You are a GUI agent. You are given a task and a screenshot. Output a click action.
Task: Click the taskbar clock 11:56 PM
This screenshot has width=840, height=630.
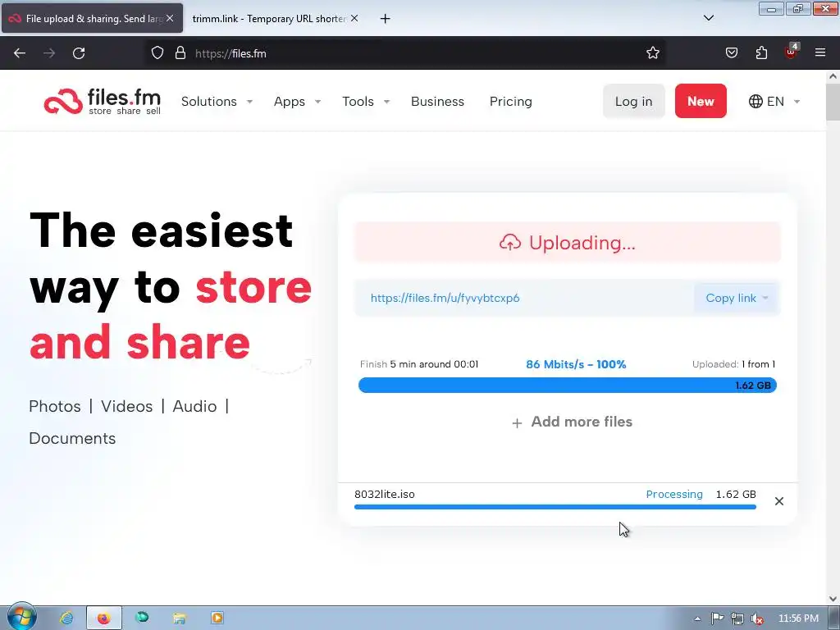coord(798,619)
